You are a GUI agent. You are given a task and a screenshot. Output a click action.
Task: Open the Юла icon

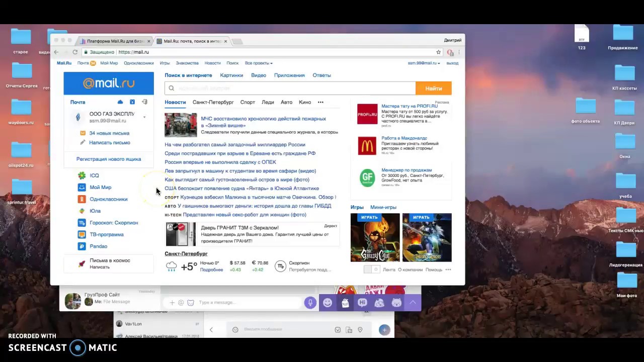coord(82,211)
